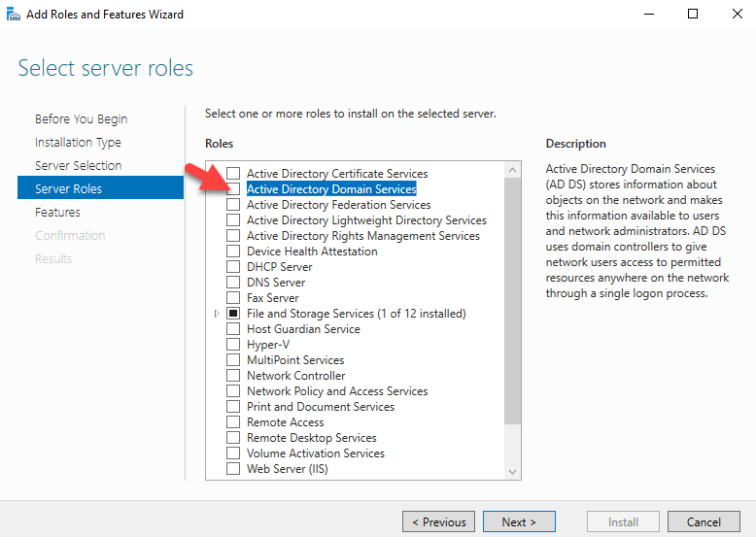Image resolution: width=756 pixels, height=537 pixels.
Task: Select the DHCP Server checkbox
Action: point(233,267)
